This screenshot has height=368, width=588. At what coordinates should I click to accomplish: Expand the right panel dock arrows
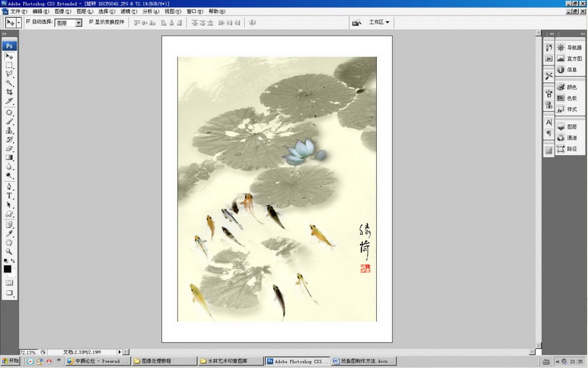[583, 34]
